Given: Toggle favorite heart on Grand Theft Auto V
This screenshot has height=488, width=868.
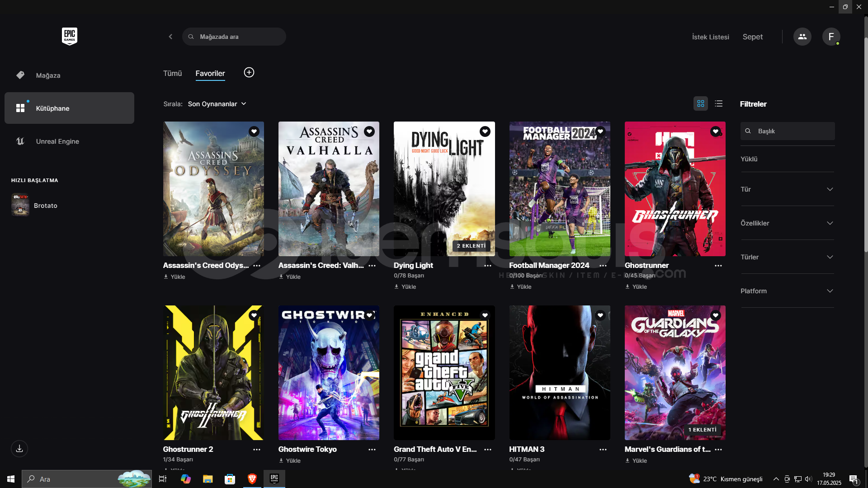Looking at the screenshot, I should coord(485,315).
